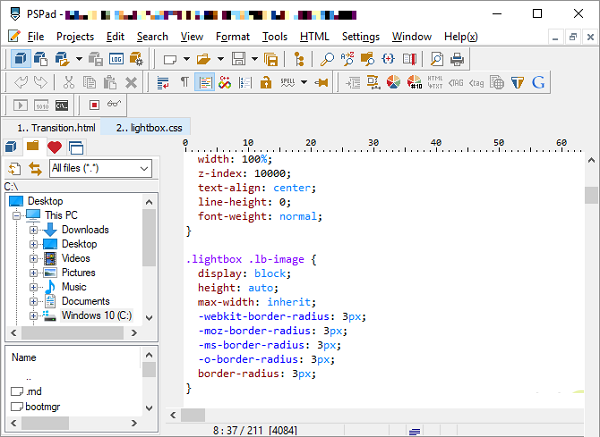Viewport: 600px width, 437px height.
Task: Expand the Downloads folder tree node
Action: [33, 230]
